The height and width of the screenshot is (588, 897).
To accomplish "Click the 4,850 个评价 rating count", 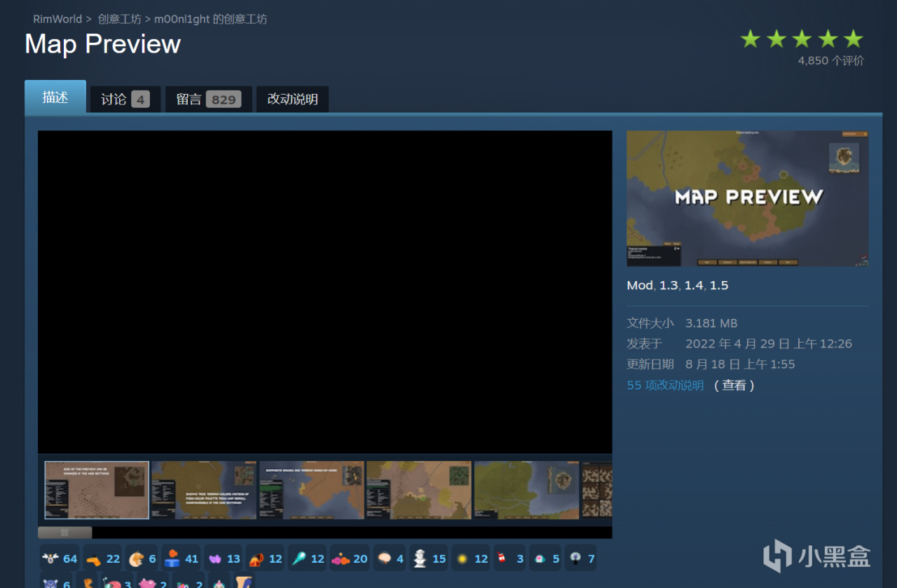I will [830, 61].
